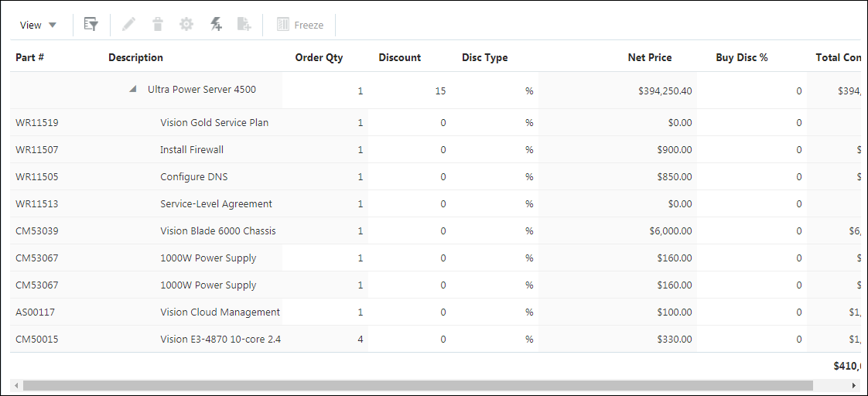The image size is (868, 396).
Task: Click the trash delete icon
Action: (x=158, y=24)
